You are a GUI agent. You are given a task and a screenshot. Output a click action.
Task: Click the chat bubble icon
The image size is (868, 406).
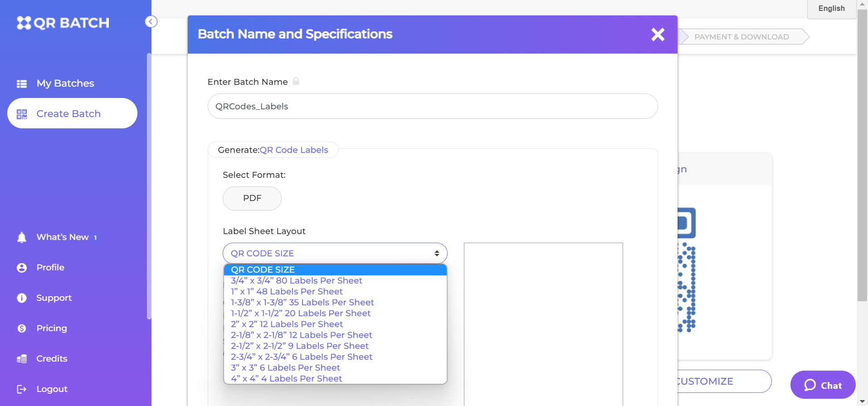(x=810, y=385)
